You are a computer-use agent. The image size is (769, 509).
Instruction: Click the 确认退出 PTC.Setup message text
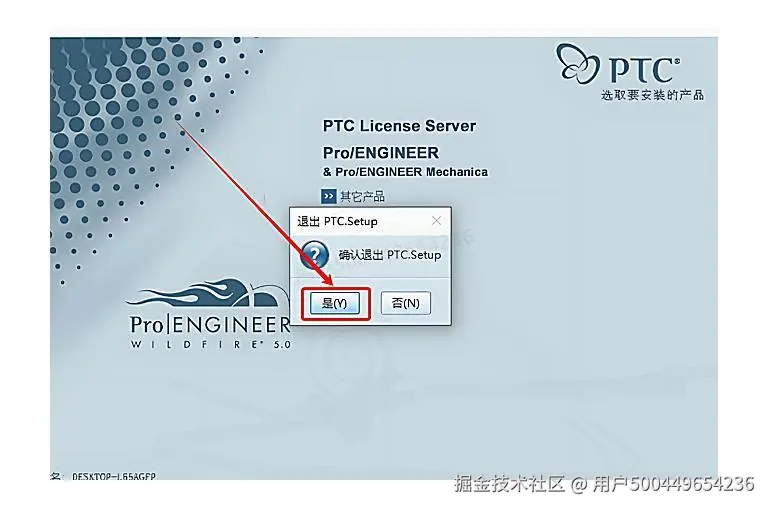[x=390, y=255]
